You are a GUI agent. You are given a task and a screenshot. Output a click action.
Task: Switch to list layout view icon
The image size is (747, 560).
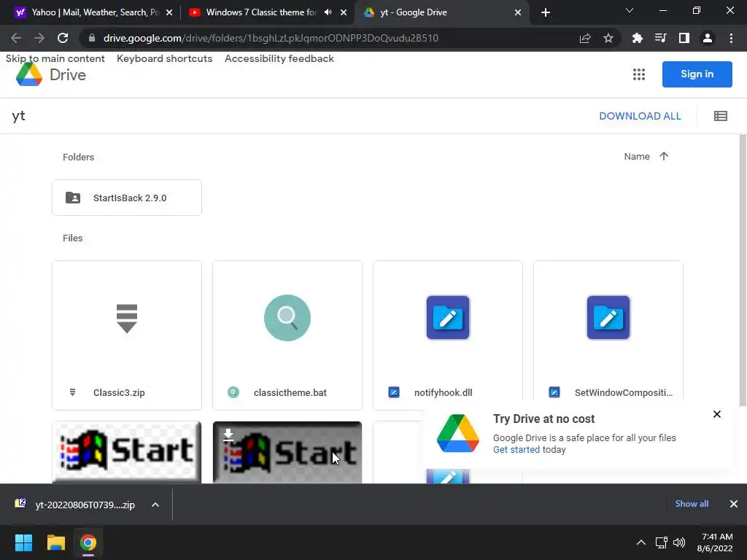[720, 116]
